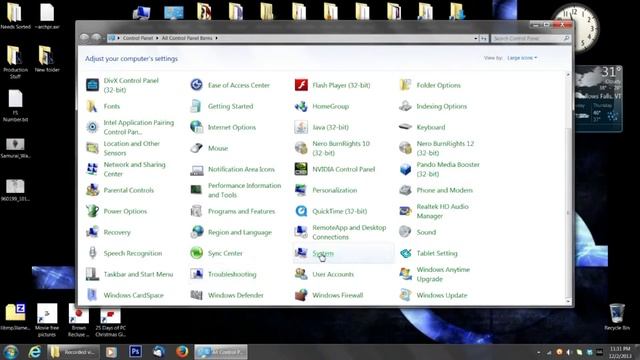The image size is (640, 360).
Task: Click the Back navigation button
Action: coord(84,38)
